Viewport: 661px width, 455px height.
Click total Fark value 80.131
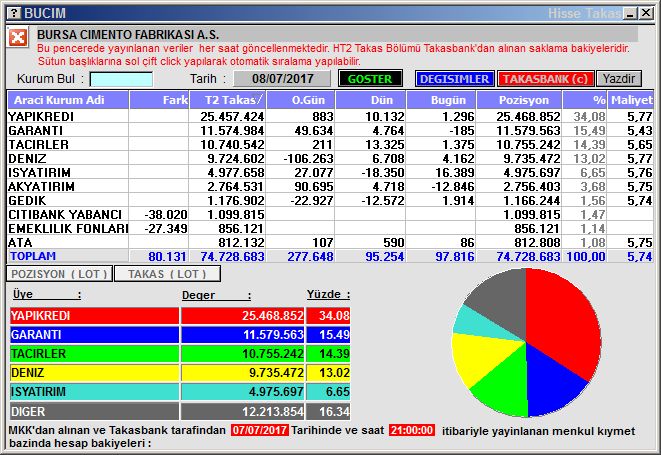[x=167, y=256]
